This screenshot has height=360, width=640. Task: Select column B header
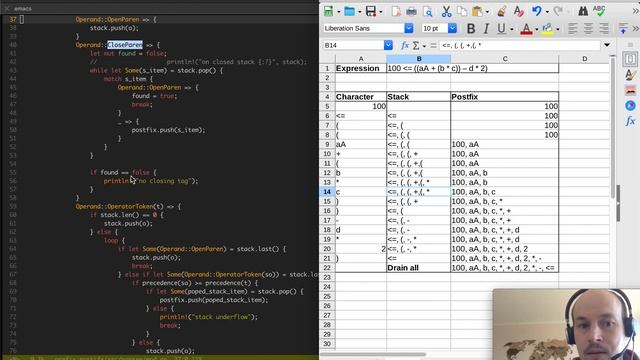coord(418,59)
